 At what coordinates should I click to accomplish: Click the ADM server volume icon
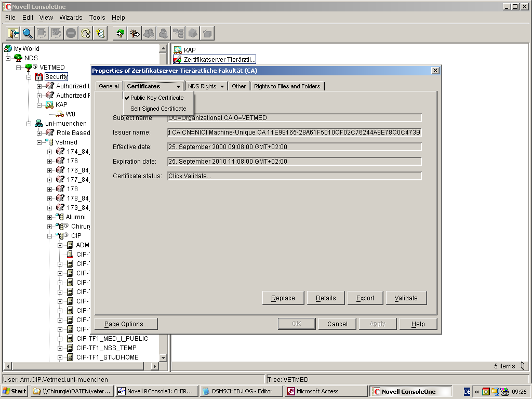70,245
